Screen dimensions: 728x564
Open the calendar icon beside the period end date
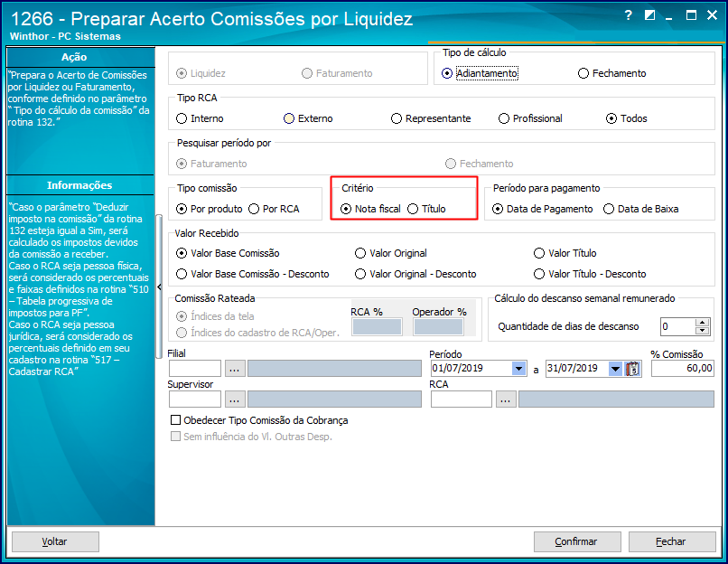click(x=632, y=369)
